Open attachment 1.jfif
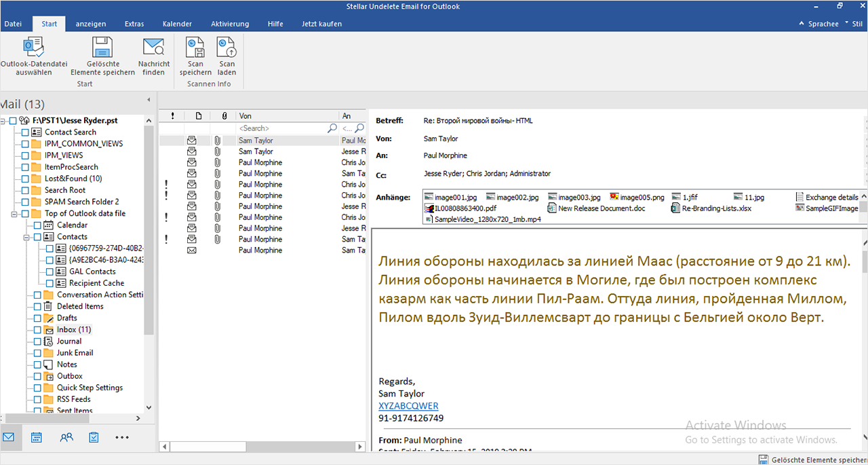 tap(685, 198)
